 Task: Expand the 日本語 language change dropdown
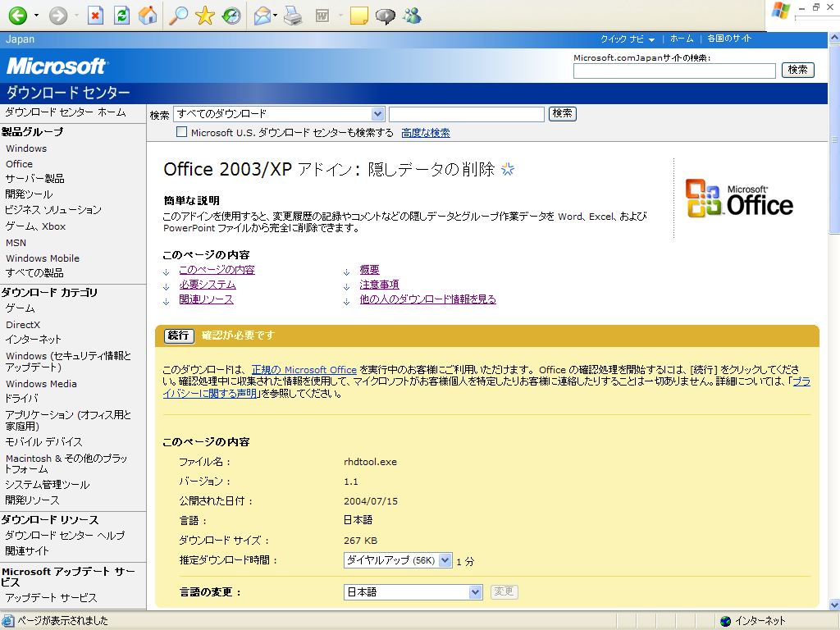tap(475, 592)
